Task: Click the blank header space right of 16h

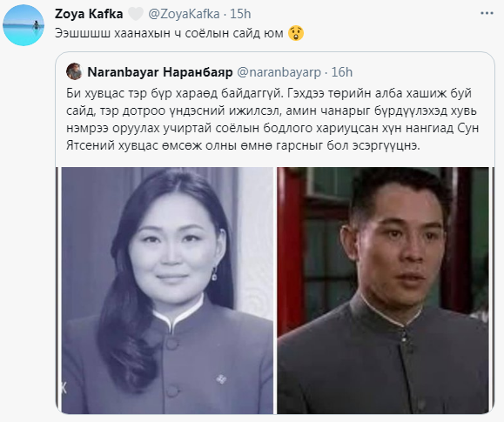Action: click(x=423, y=72)
